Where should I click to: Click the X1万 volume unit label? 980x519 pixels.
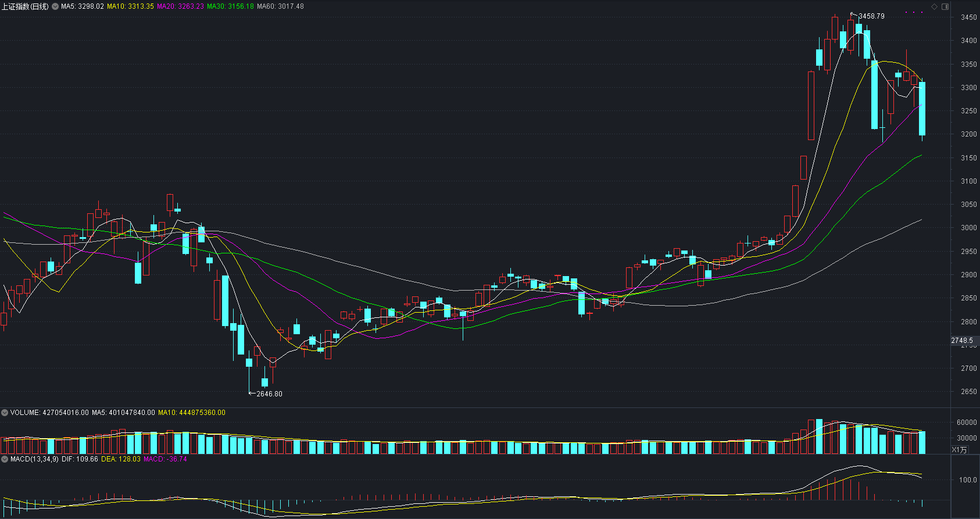pyautogui.click(x=960, y=450)
